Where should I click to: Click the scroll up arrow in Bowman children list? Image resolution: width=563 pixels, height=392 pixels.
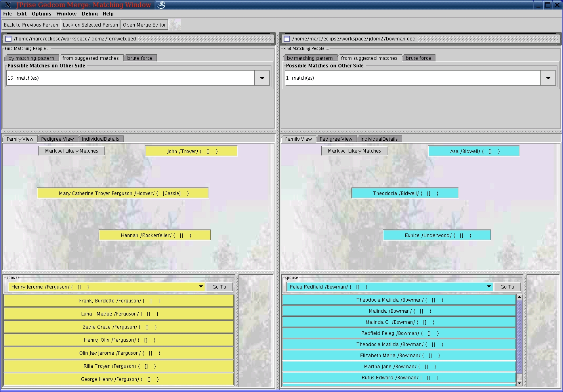(519, 297)
